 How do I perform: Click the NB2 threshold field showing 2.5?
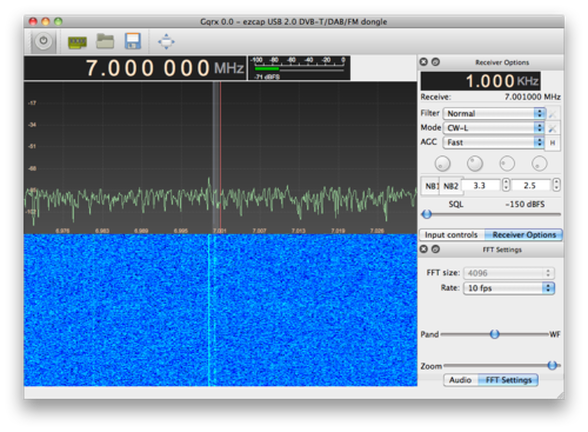point(531,185)
